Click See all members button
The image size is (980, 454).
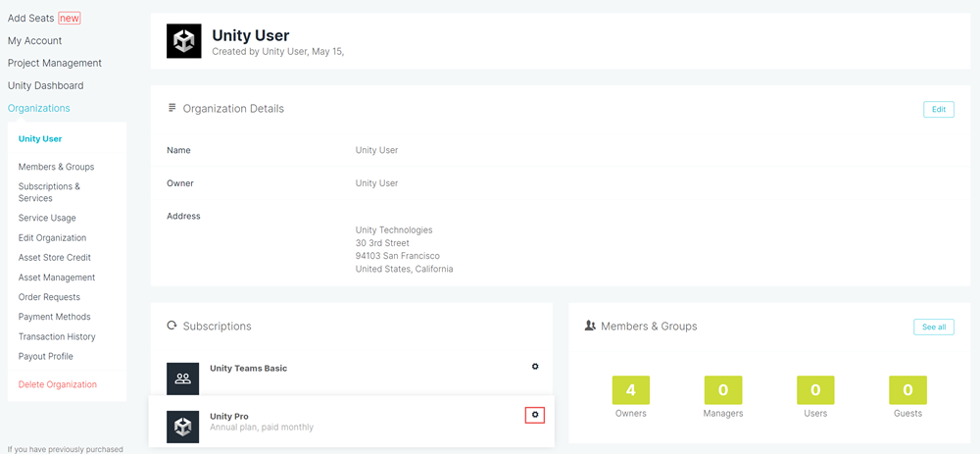pos(934,328)
